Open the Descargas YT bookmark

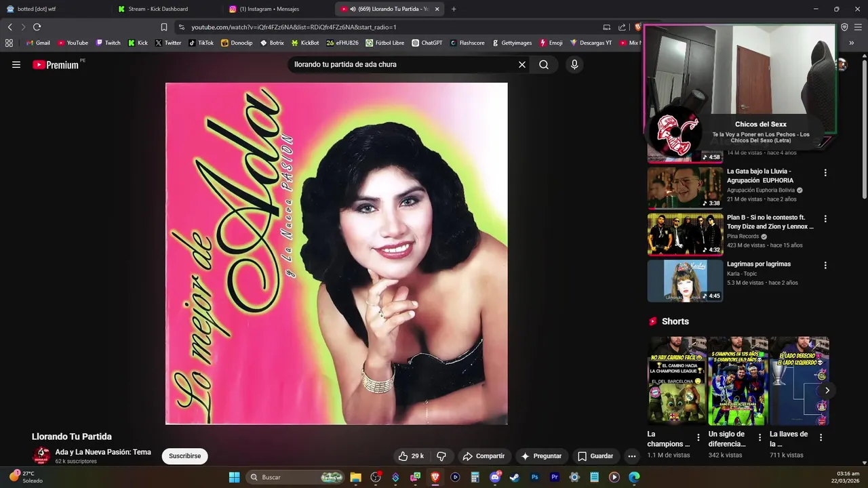click(591, 43)
